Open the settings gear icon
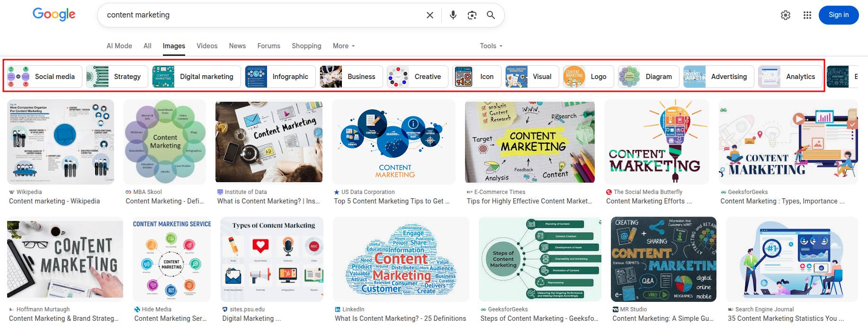The height and width of the screenshot is (326, 868). tap(786, 15)
